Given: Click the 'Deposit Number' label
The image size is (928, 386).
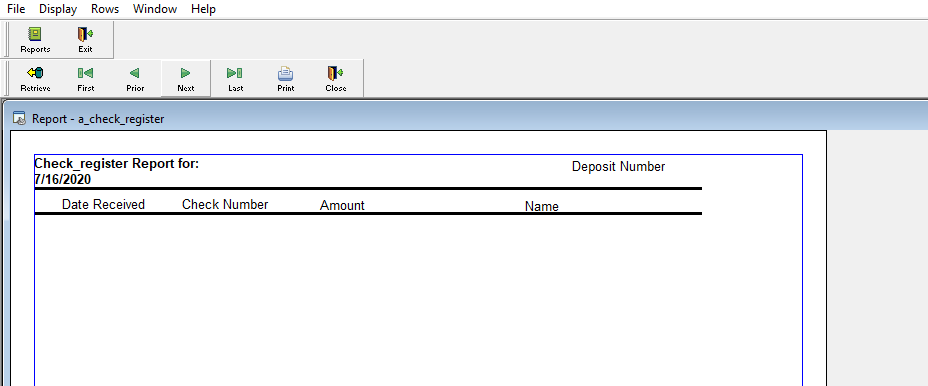Looking at the screenshot, I should click(x=618, y=167).
